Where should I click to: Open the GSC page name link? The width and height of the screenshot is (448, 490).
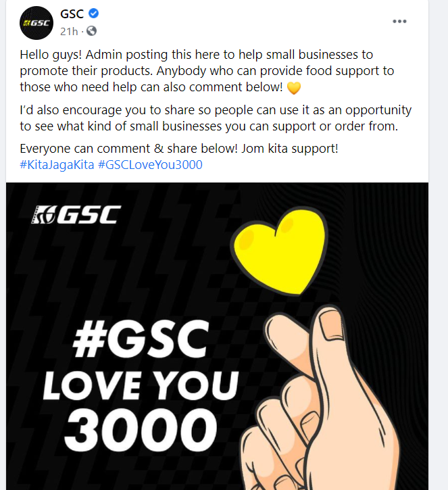tap(72, 14)
